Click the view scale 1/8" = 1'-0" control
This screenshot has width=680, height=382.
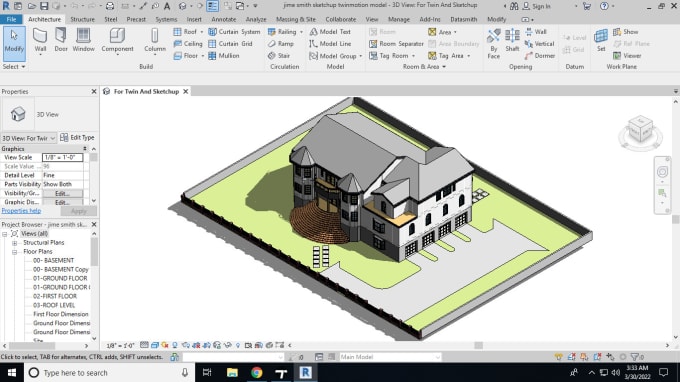pos(120,346)
